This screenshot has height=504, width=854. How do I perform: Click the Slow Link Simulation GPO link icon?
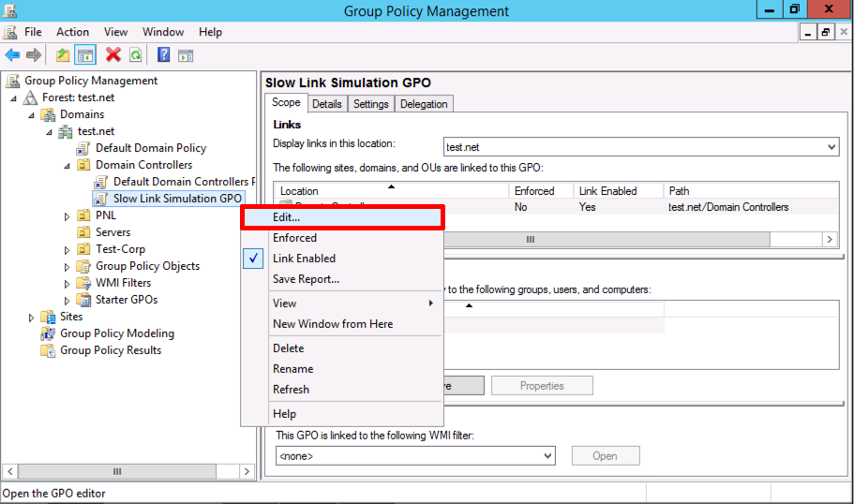[x=100, y=200]
